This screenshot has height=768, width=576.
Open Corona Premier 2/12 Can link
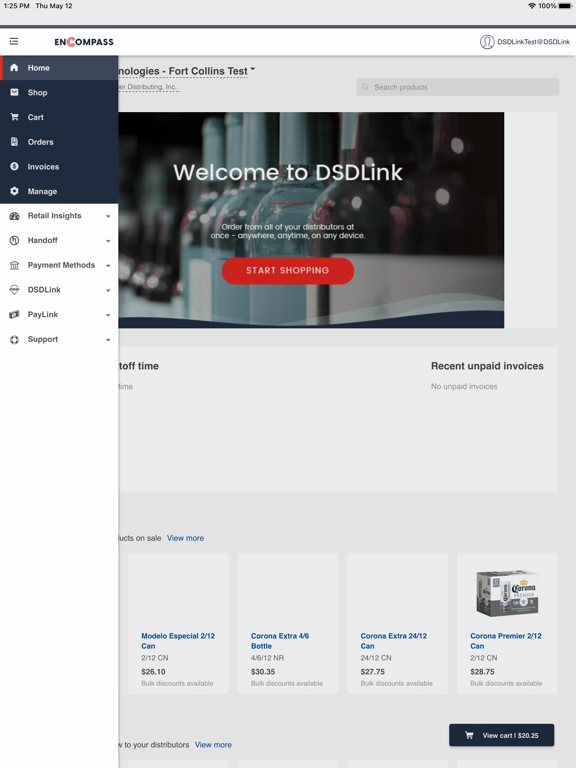(505, 641)
